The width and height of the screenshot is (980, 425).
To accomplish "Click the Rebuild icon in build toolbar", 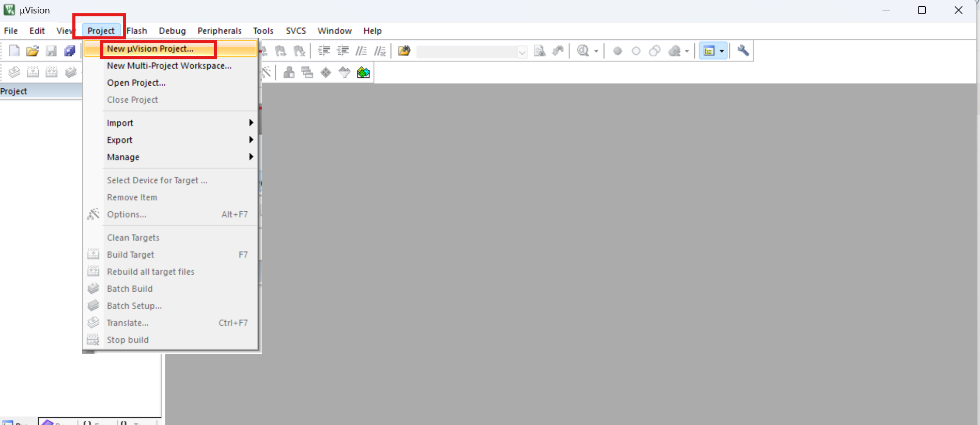I will tap(52, 72).
